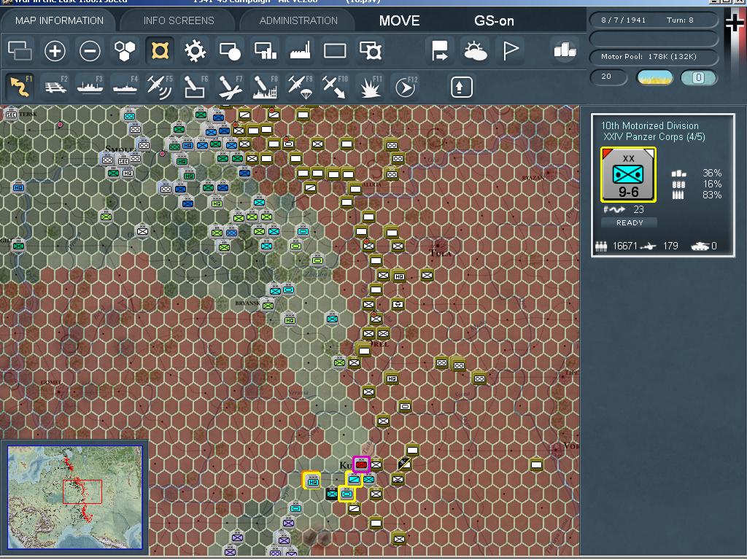Image resolution: width=747 pixels, height=560 pixels.
Task: Select the F11 explosion mode icon
Action: pyautogui.click(x=370, y=86)
